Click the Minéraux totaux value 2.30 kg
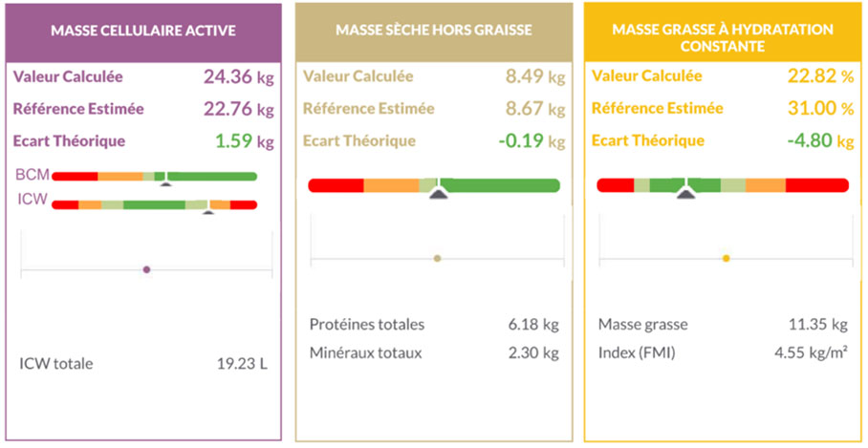This screenshot has height=448, width=868. point(533,352)
